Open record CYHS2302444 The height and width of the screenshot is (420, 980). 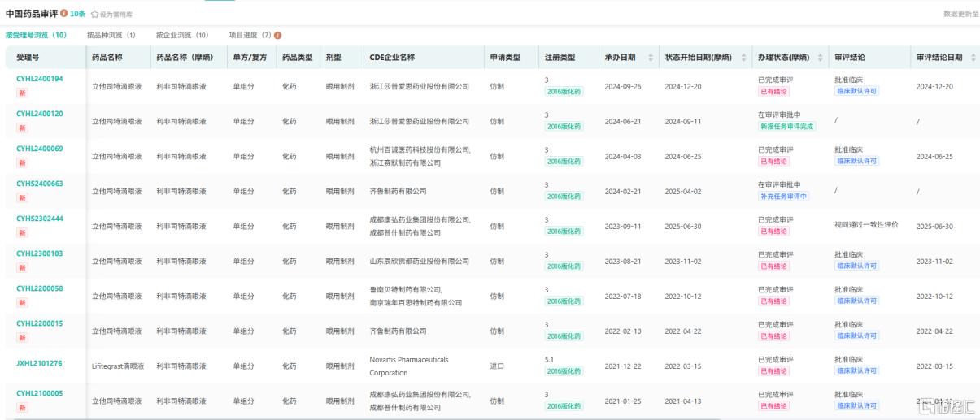(40, 219)
